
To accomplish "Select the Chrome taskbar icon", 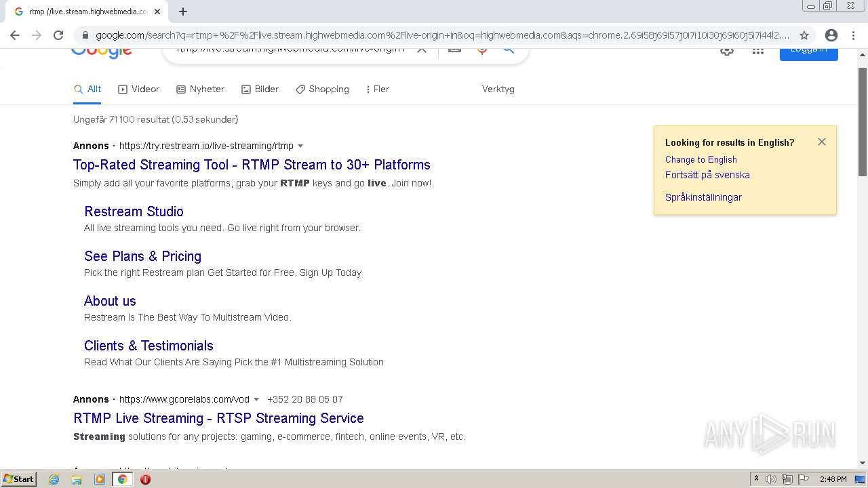I will tap(123, 479).
